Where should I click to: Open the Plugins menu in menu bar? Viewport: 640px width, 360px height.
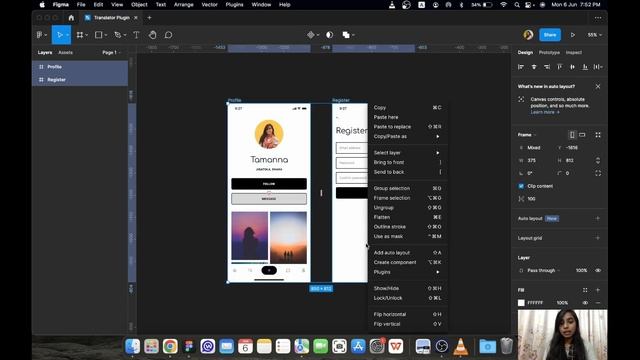(234, 5)
